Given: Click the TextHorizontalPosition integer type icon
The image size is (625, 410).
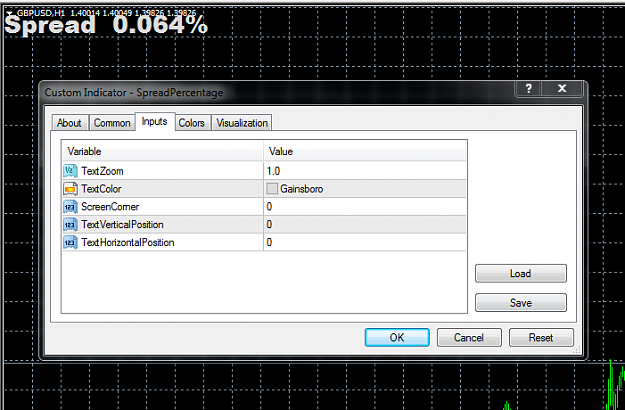Looking at the screenshot, I should coord(70,242).
